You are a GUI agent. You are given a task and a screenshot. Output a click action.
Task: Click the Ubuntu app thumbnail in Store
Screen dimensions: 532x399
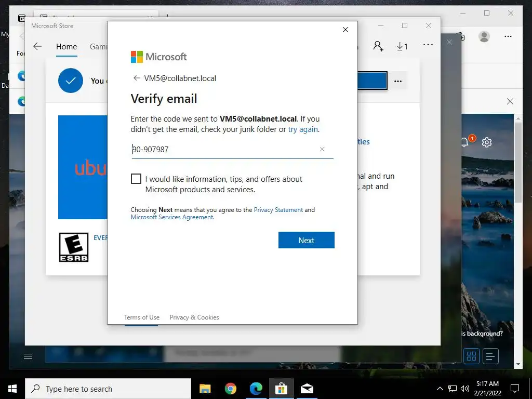pos(83,167)
